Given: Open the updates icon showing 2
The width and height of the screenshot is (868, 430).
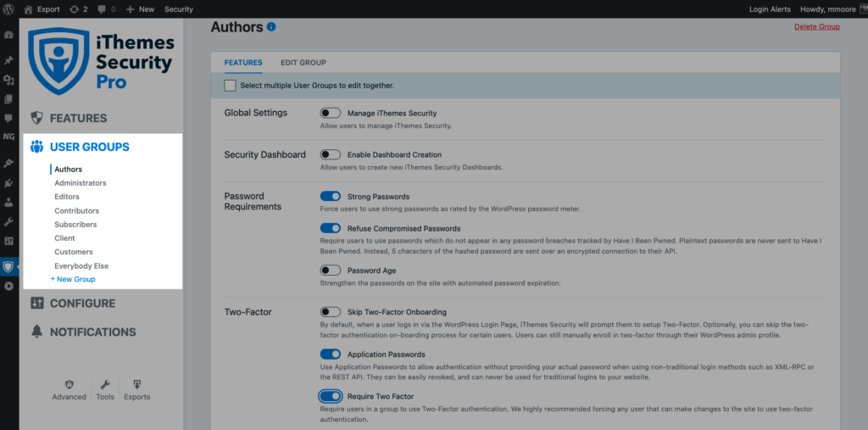Looking at the screenshot, I should pos(74,9).
